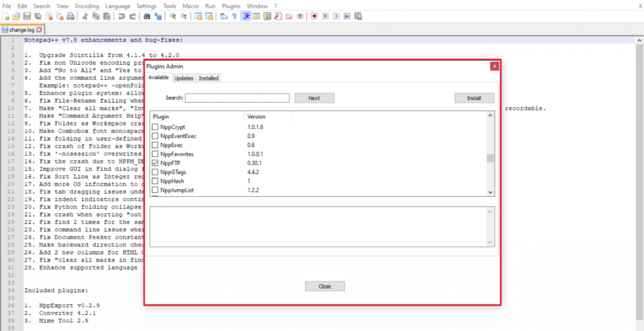
Task: Click the New file toolbar icon
Action: click(5, 16)
